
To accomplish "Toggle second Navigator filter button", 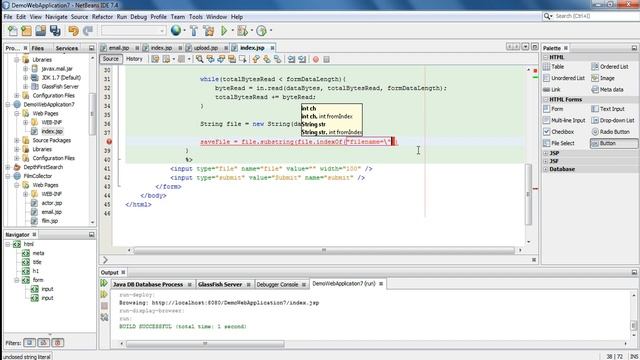I will point(44,342).
